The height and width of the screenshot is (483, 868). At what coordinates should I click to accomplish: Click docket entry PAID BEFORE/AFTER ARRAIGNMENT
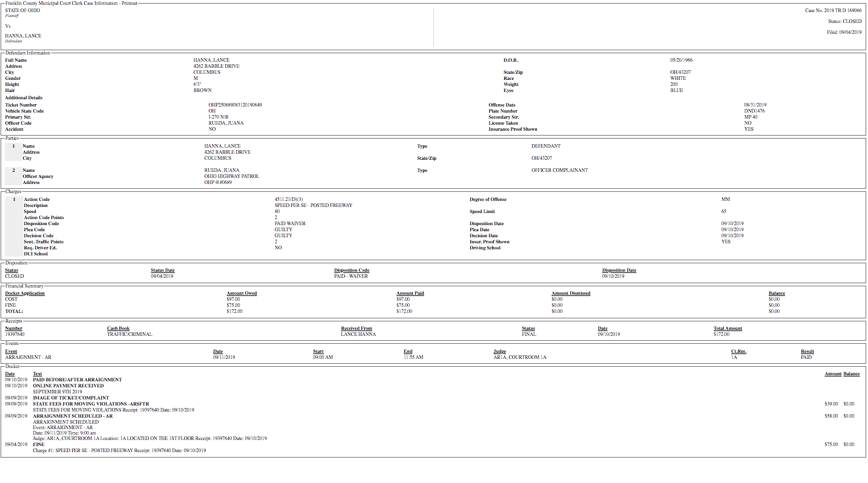pyautogui.click(x=77, y=379)
